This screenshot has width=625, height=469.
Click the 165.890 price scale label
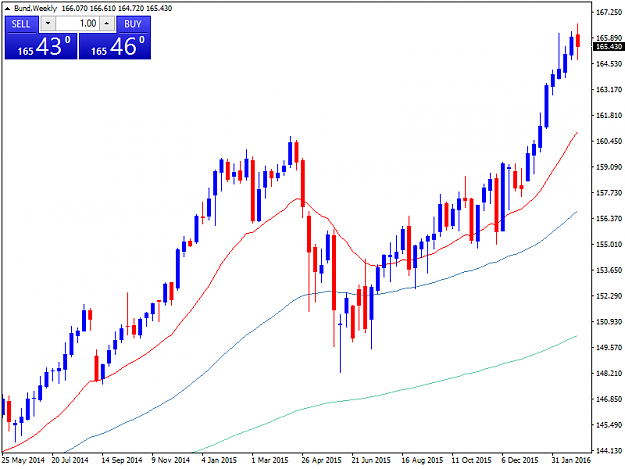609,38
